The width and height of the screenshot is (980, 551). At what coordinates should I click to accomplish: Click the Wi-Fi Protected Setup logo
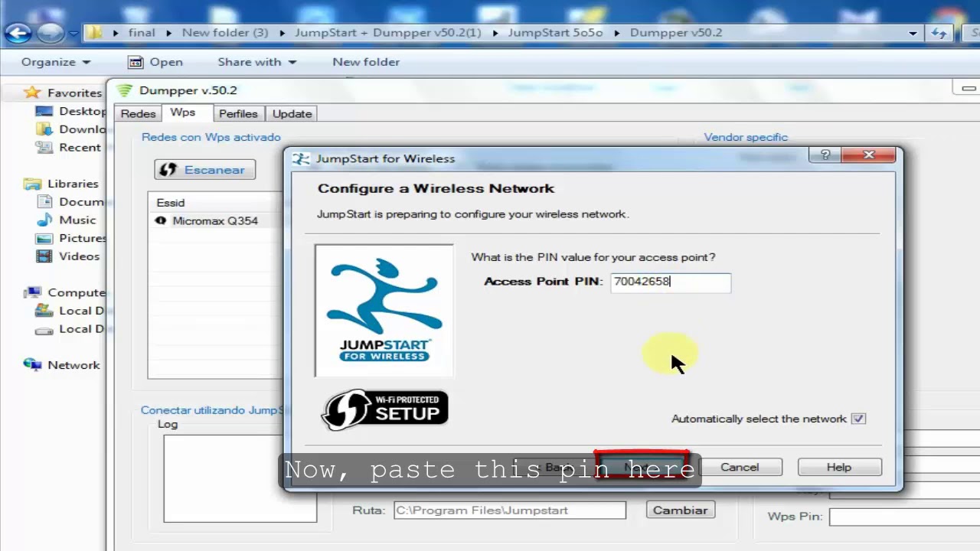tap(384, 411)
